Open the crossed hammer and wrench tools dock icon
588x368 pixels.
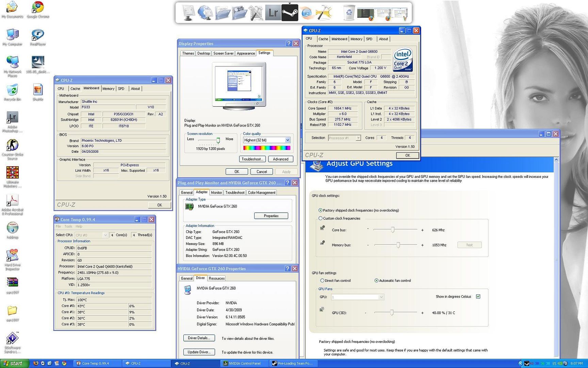(256, 13)
